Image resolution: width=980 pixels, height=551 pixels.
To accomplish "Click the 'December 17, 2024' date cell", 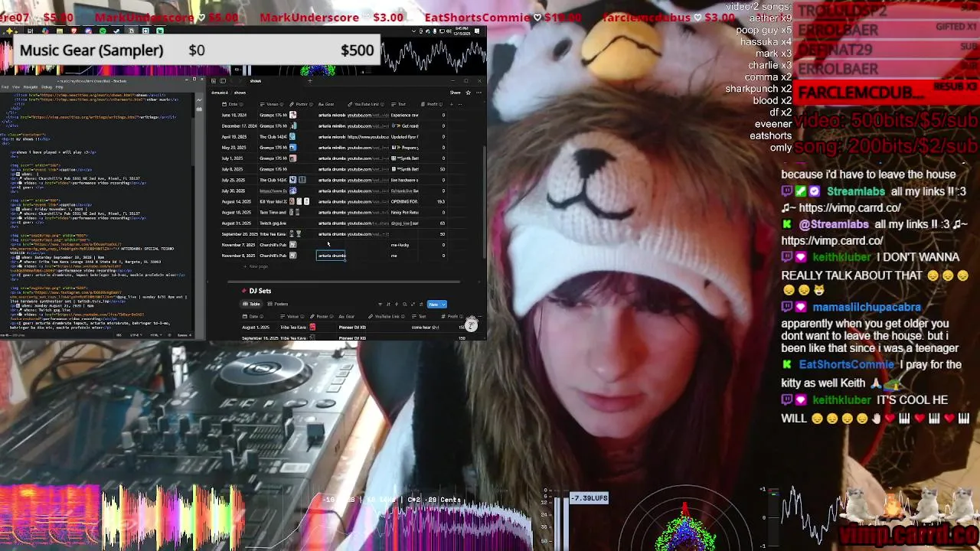I will pos(239,126).
